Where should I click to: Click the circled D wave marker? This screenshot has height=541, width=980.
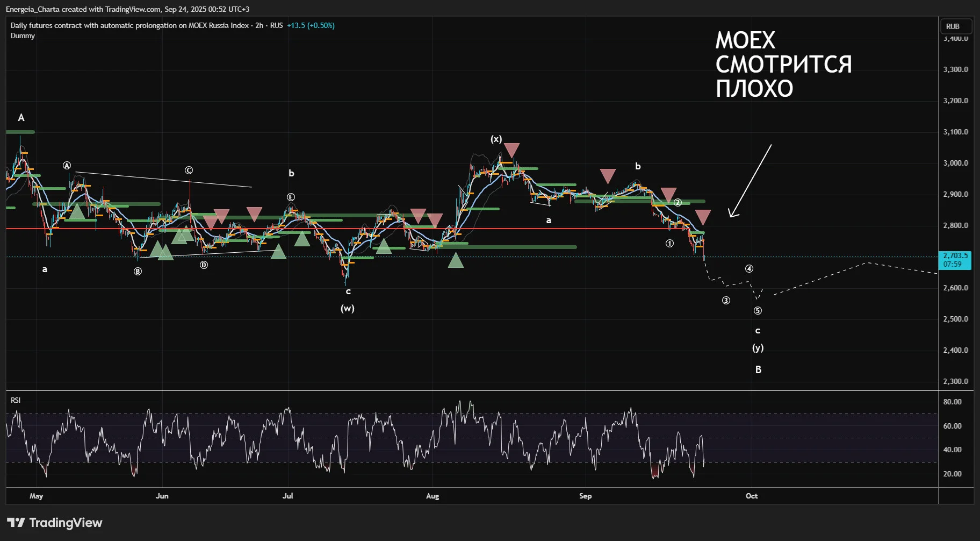[x=204, y=265]
